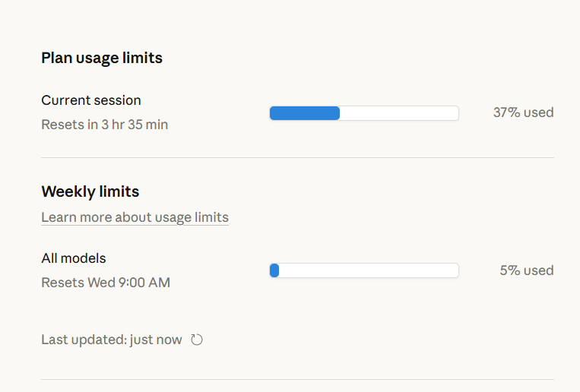Click the empty white part of All models bar
Screen dimensions: 580x392
369,270
